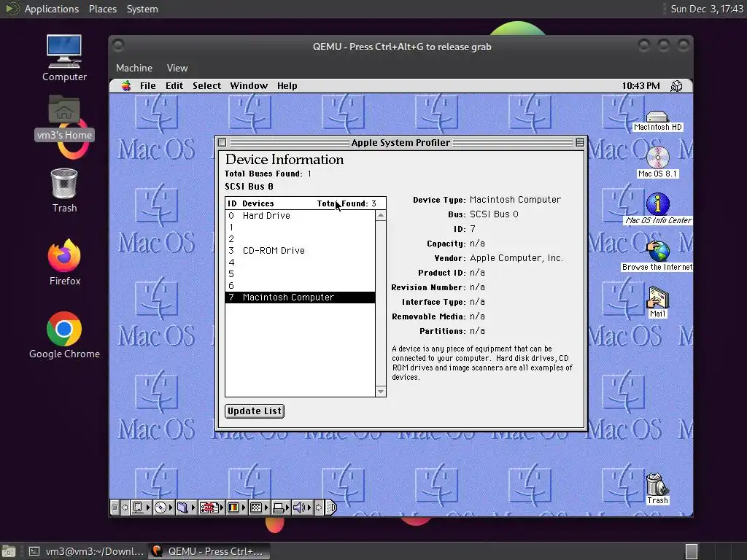The image size is (747, 560).
Task: Click the Mac menu bar clock 10:43 PM
Action: pyautogui.click(x=640, y=86)
